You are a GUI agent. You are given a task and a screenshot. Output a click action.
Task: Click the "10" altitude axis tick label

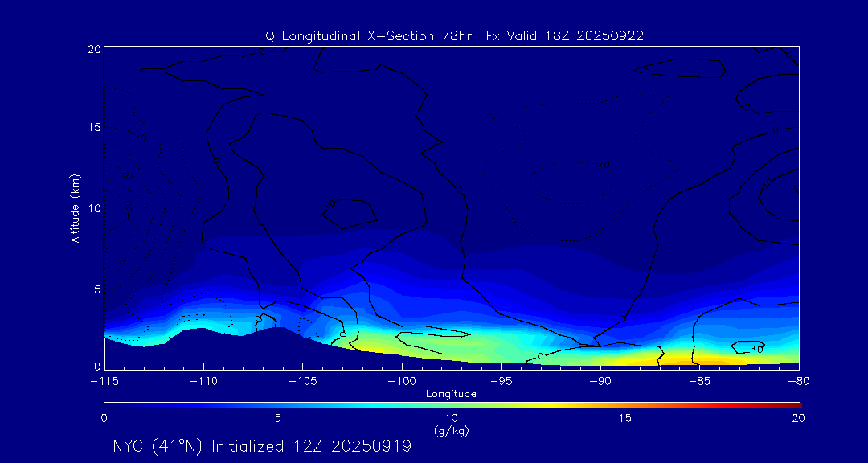94,208
